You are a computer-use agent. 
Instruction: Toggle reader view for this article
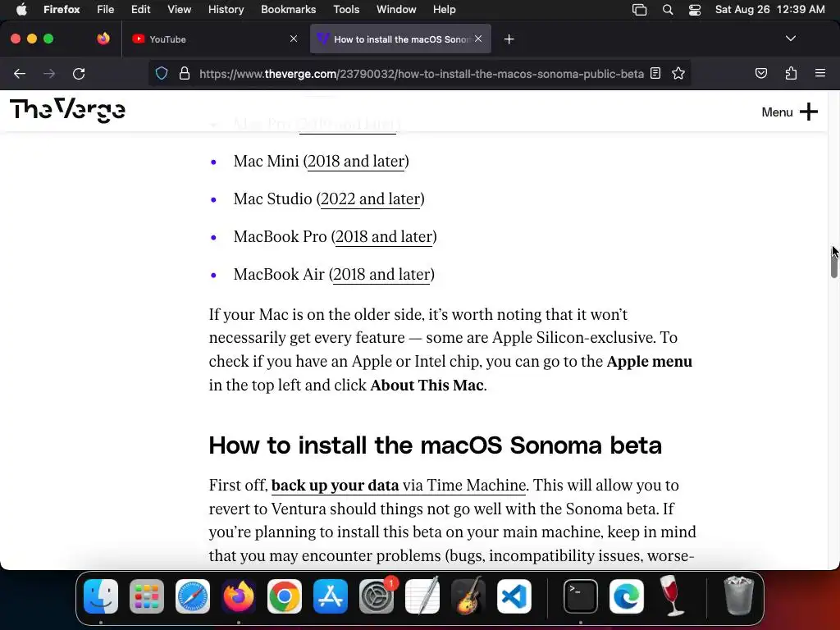click(x=655, y=73)
